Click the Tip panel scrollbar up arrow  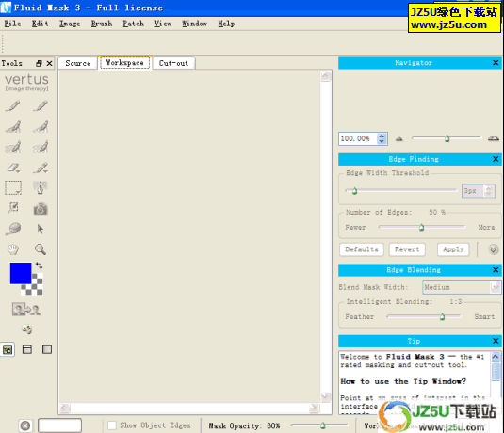point(496,357)
